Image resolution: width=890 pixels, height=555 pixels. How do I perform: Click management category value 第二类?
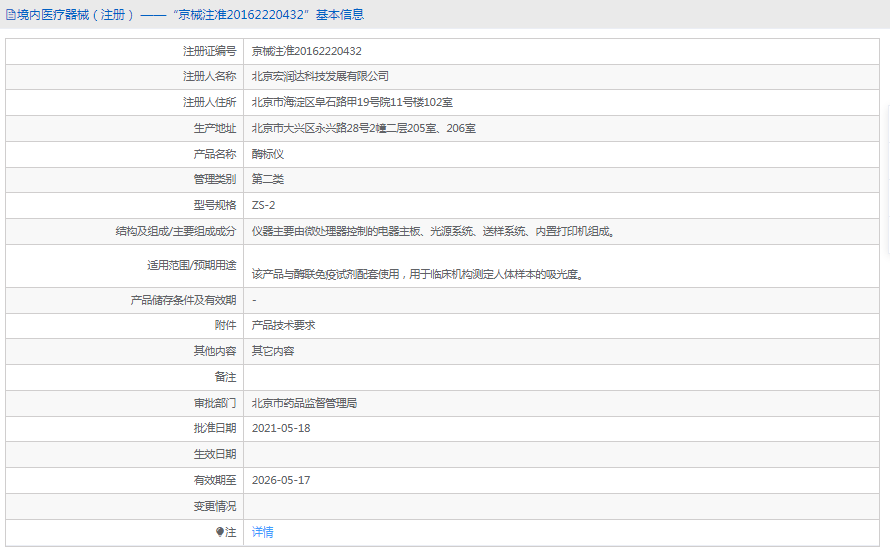click(267, 179)
